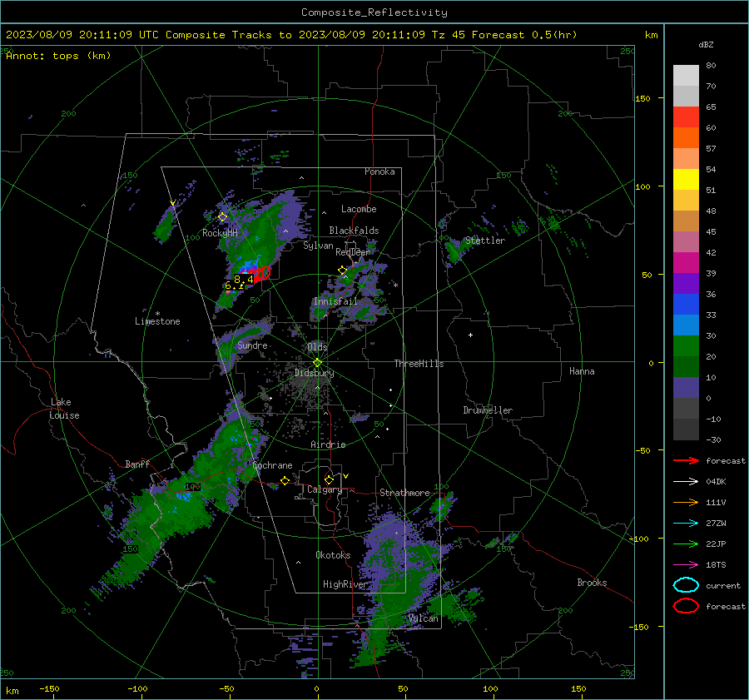749x700 pixels.
Task: Click the storm top annotation '8.4'
Action: pos(243,279)
